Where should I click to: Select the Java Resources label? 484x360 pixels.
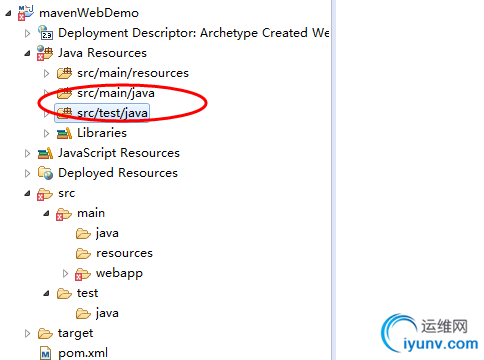(x=102, y=53)
